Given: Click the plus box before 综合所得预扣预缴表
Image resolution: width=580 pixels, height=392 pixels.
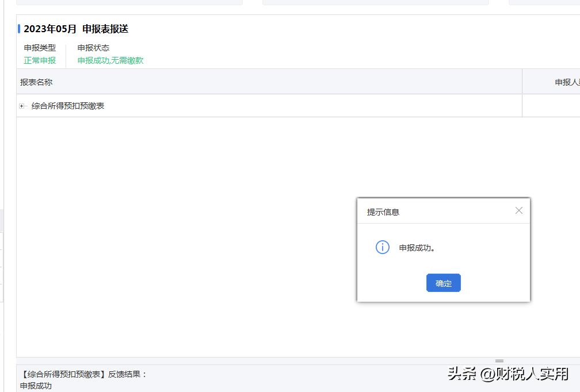Looking at the screenshot, I should pos(22,106).
